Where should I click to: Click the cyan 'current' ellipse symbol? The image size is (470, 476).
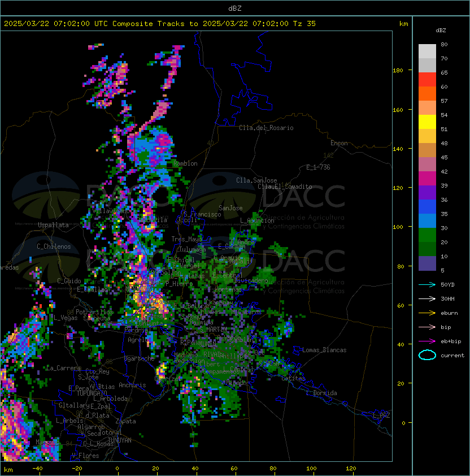427,355
